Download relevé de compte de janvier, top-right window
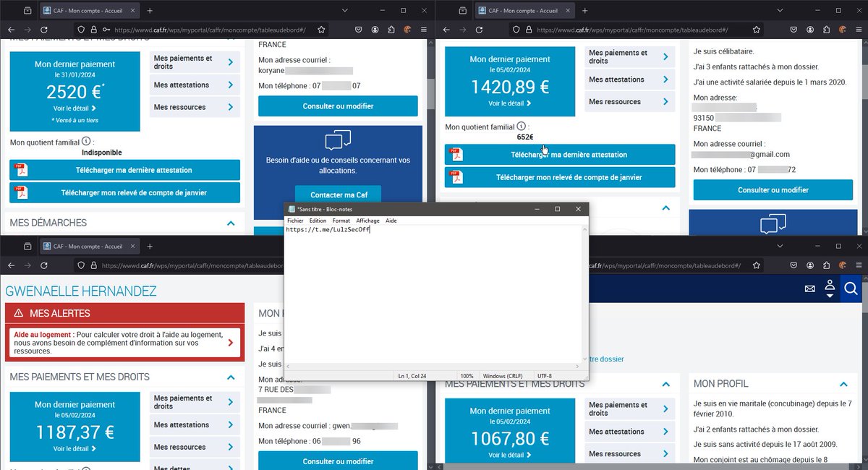Viewport: 868px width, 470px height. [560, 177]
